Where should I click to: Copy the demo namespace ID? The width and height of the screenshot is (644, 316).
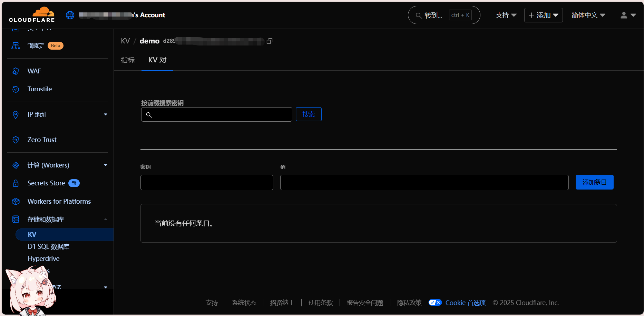(270, 41)
